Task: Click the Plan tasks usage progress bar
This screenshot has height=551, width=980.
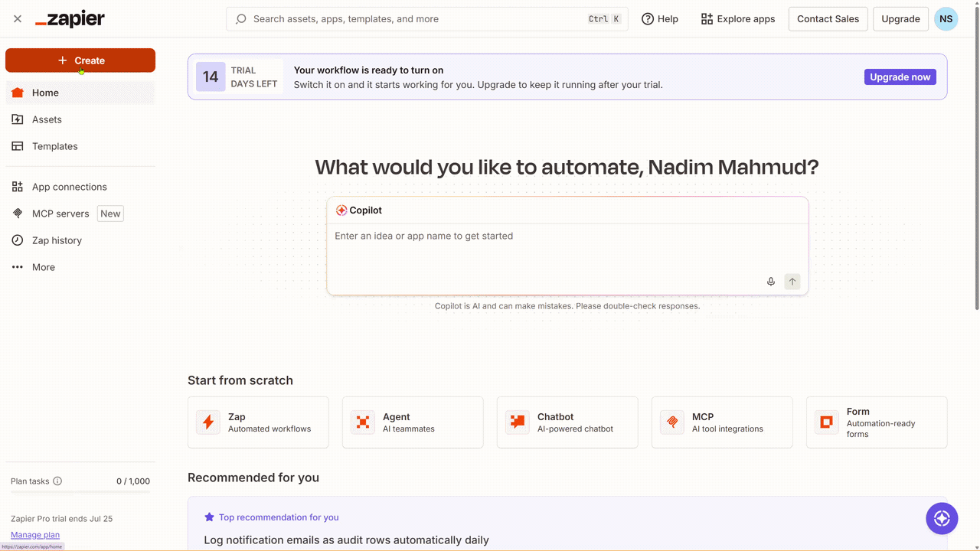Action: tap(80, 492)
